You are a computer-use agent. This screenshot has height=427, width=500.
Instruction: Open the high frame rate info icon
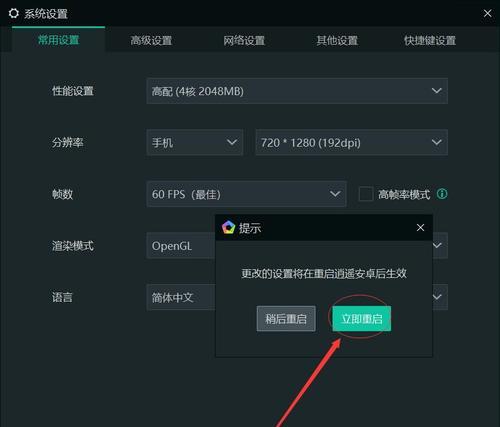(442, 194)
